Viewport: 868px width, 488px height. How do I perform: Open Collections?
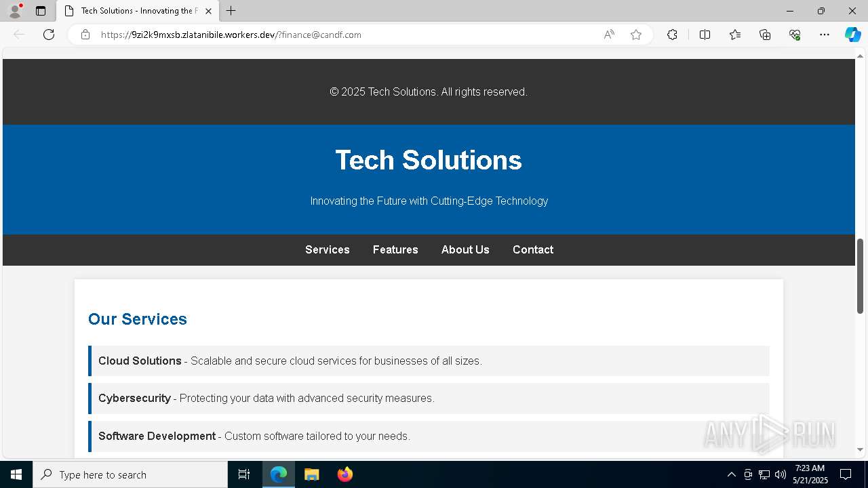[765, 35]
